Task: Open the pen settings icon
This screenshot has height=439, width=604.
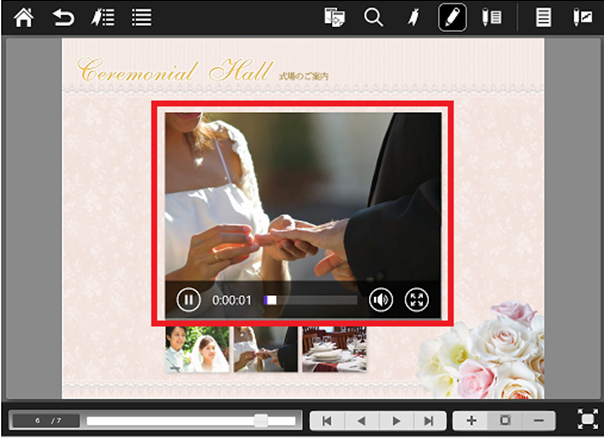Action: tap(491, 17)
